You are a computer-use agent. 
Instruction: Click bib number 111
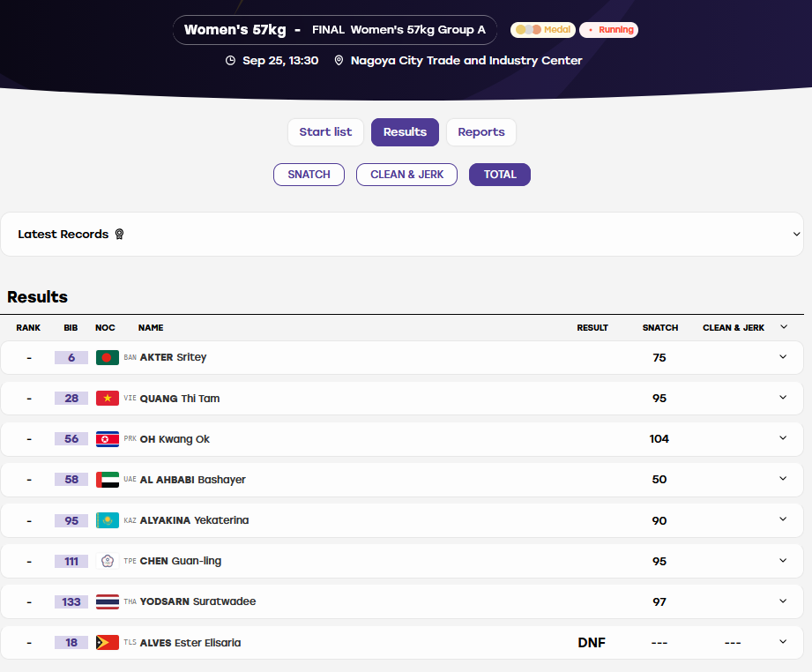(71, 561)
